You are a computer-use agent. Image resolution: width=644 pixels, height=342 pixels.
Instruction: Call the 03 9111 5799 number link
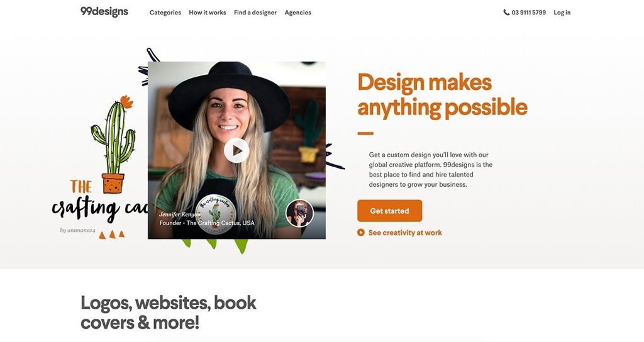(x=528, y=13)
